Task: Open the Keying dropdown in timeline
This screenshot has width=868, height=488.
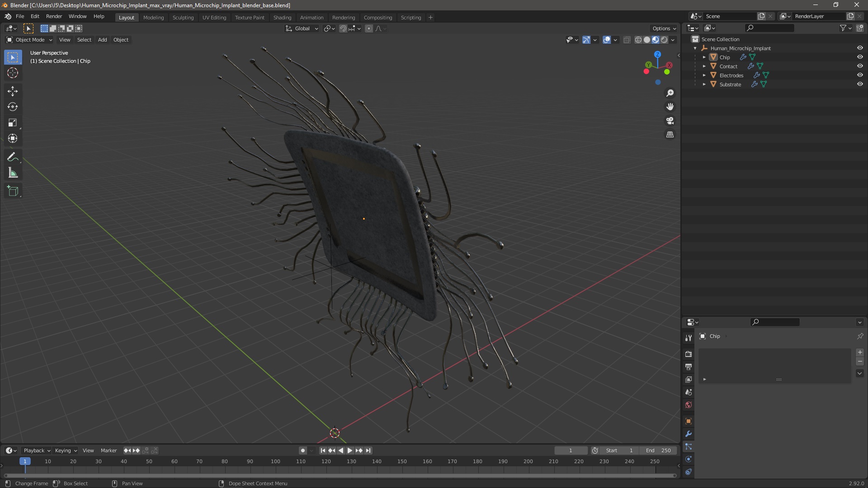Action: click(66, 450)
